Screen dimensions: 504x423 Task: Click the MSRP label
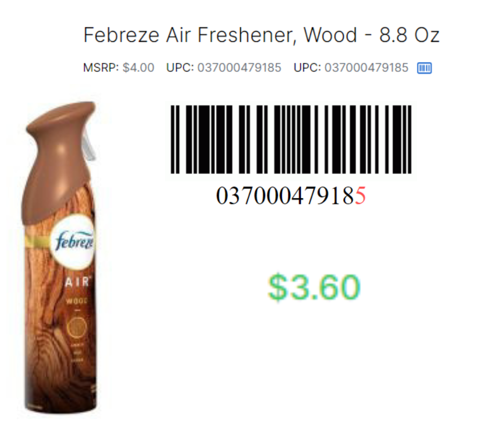pyautogui.click(x=101, y=68)
